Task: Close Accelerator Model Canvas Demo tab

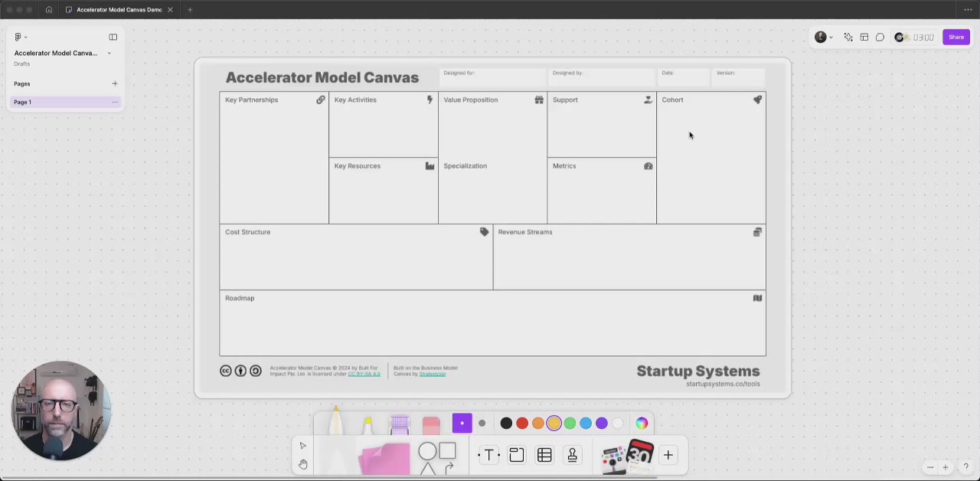Action: click(170, 9)
